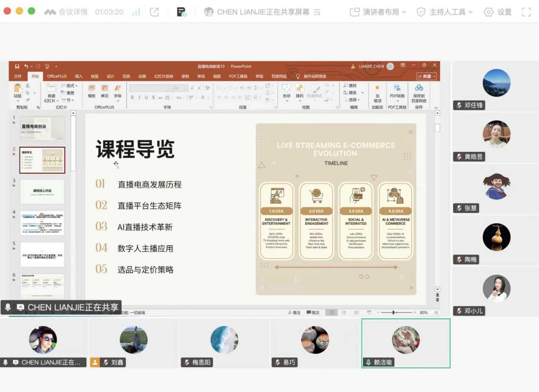The image size is (539, 392).
Task: Open the meeting notes icon in the top bar
Action: (182, 12)
